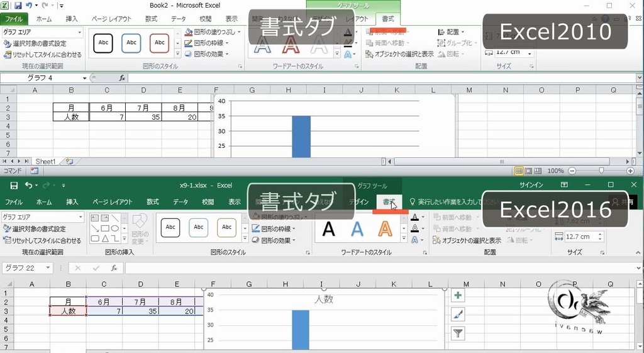Click macro record icon beside コマンド

[35, 171]
